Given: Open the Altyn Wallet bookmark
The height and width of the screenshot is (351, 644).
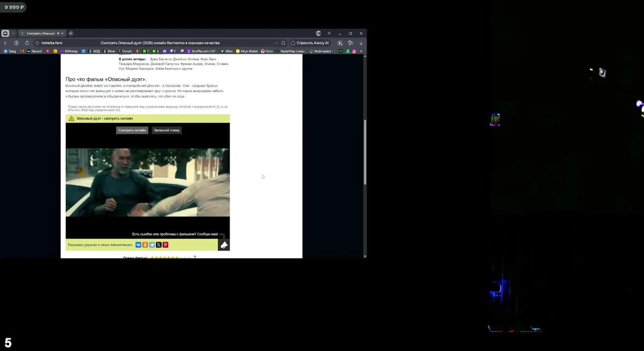Looking at the screenshot, I should (x=247, y=51).
